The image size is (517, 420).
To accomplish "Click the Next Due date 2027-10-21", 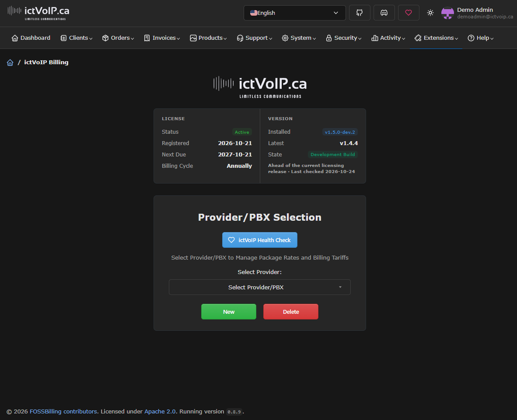I will click(235, 154).
